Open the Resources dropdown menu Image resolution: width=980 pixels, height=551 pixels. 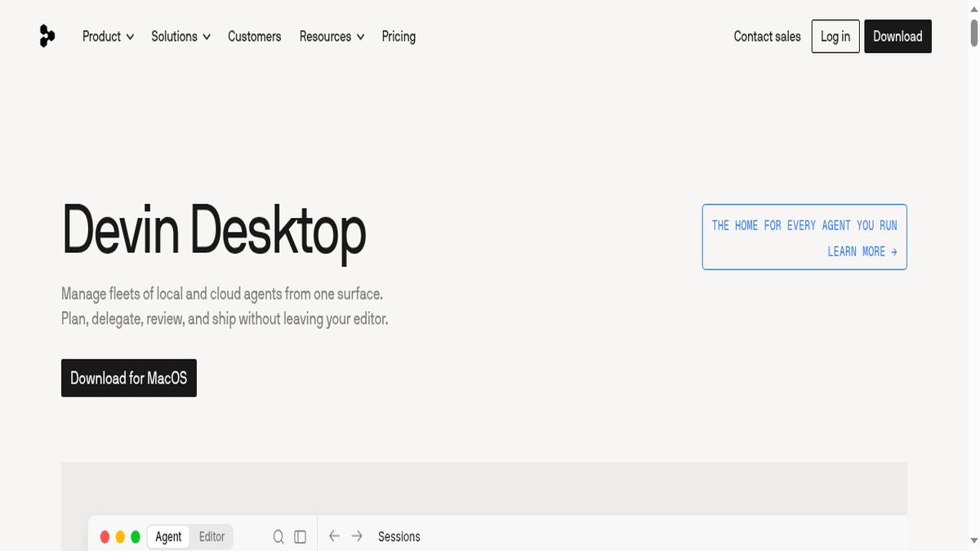click(332, 37)
